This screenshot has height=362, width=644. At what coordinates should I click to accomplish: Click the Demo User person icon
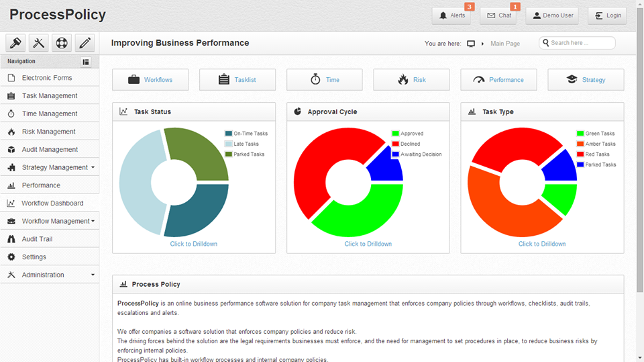point(537,15)
